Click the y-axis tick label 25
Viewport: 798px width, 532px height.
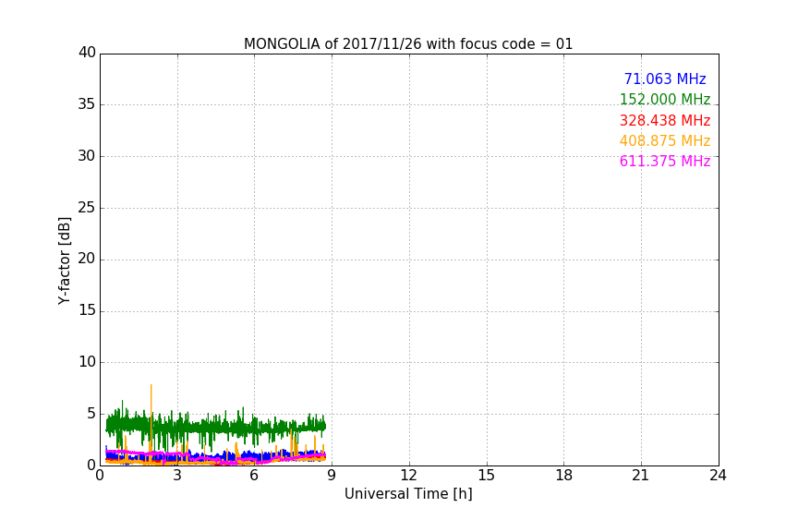coord(87,208)
